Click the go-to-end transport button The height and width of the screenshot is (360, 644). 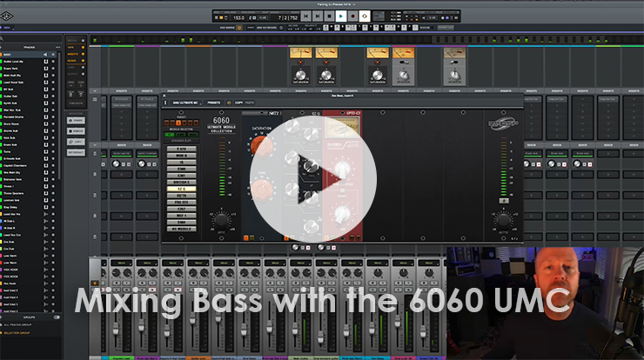point(317,16)
